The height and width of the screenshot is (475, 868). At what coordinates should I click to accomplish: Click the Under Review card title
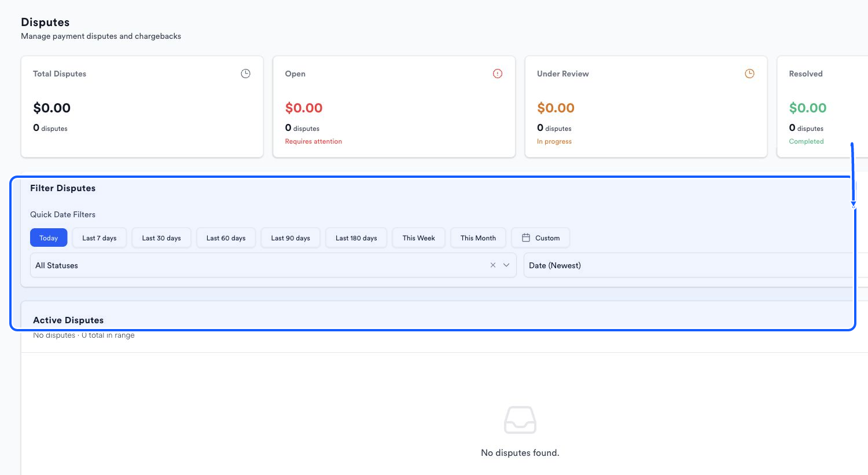[x=563, y=74]
